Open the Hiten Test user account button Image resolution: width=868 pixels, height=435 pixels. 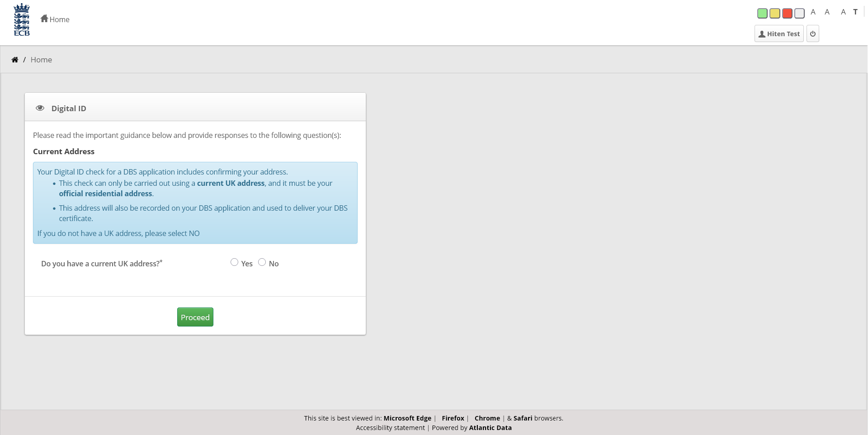click(x=778, y=34)
